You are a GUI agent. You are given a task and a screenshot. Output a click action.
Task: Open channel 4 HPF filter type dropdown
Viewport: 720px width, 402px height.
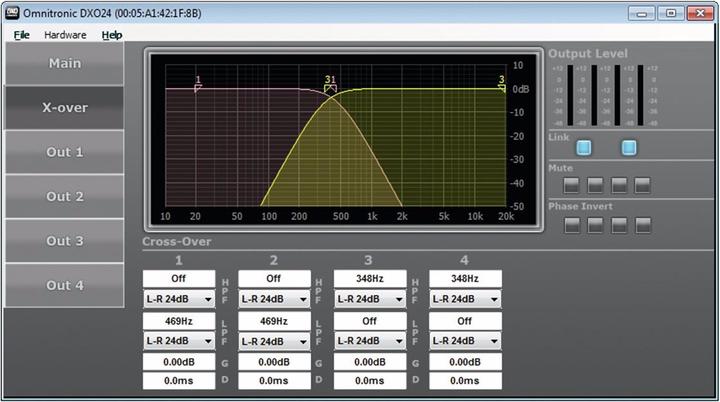pyautogui.click(x=465, y=299)
